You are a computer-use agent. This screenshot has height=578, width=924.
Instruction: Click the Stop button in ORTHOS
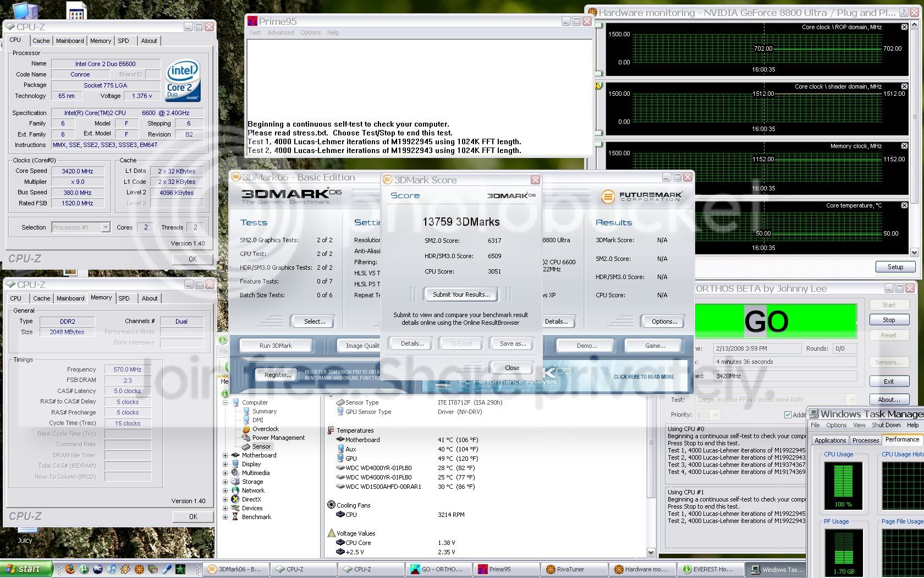coord(888,320)
